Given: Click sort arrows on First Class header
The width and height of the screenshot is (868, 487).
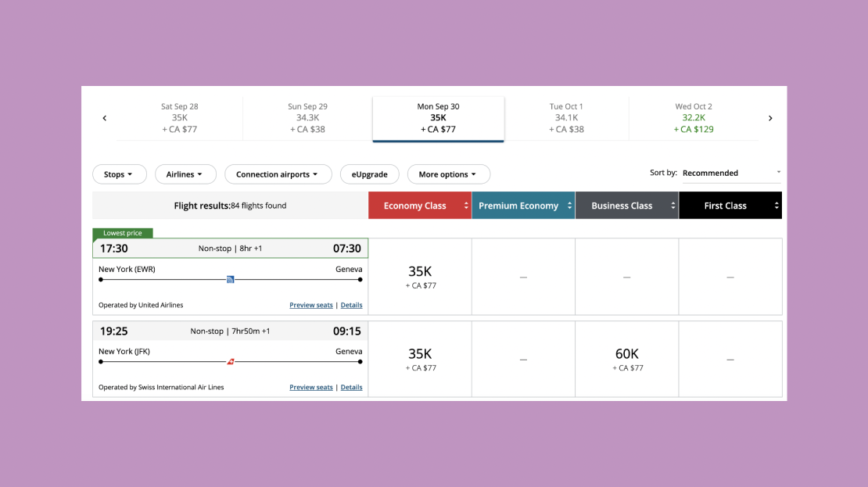Looking at the screenshot, I should (x=776, y=206).
